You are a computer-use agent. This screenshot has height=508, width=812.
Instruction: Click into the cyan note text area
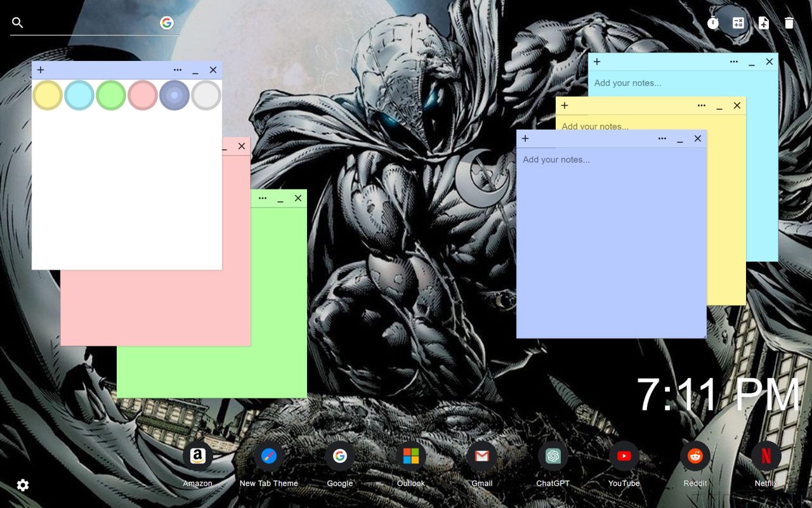[683, 83]
